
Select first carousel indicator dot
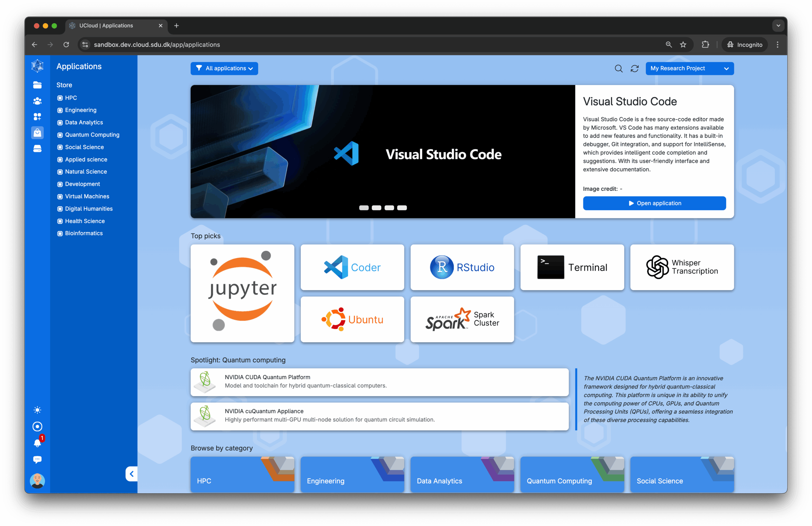pyautogui.click(x=364, y=208)
